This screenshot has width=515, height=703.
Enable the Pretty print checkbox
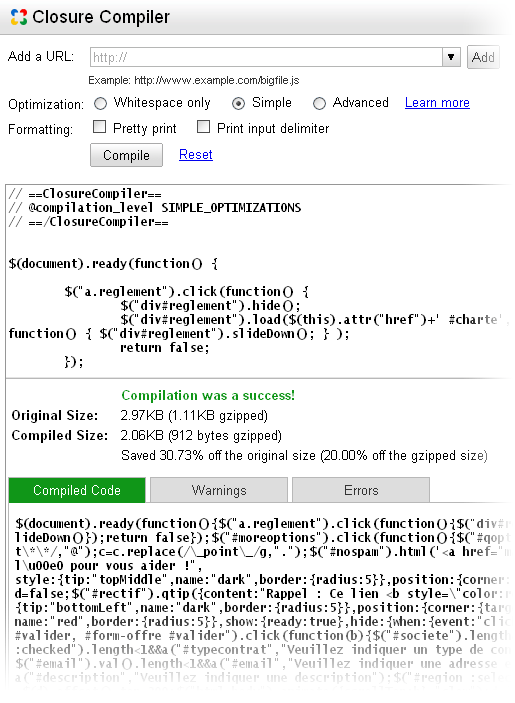coord(99,127)
